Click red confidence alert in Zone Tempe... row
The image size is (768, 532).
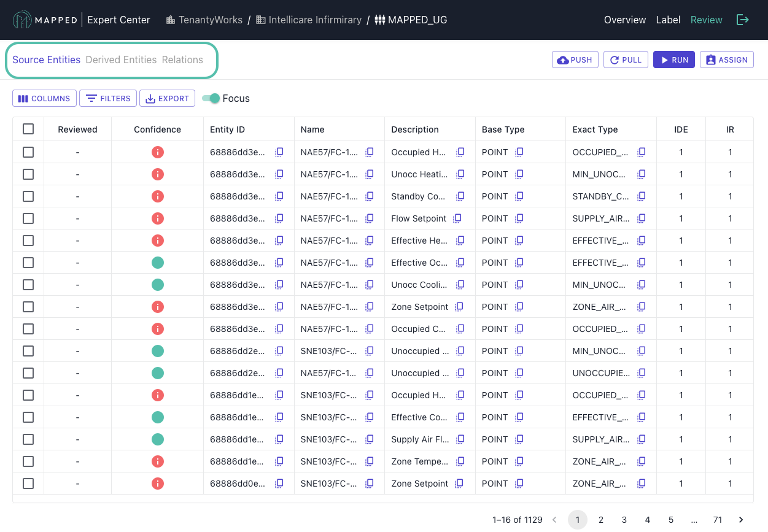158,461
